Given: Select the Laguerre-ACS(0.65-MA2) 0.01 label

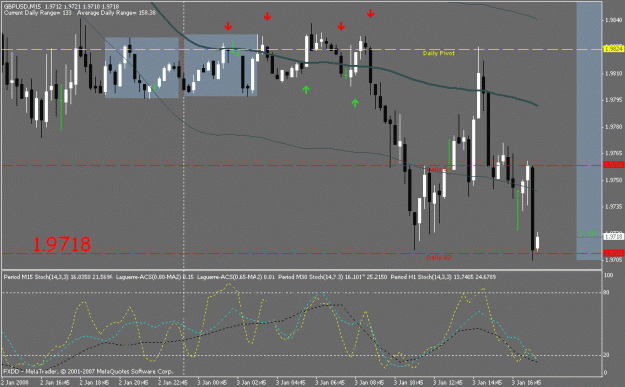Looking at the screenshot, I should (x=236, y=277).
